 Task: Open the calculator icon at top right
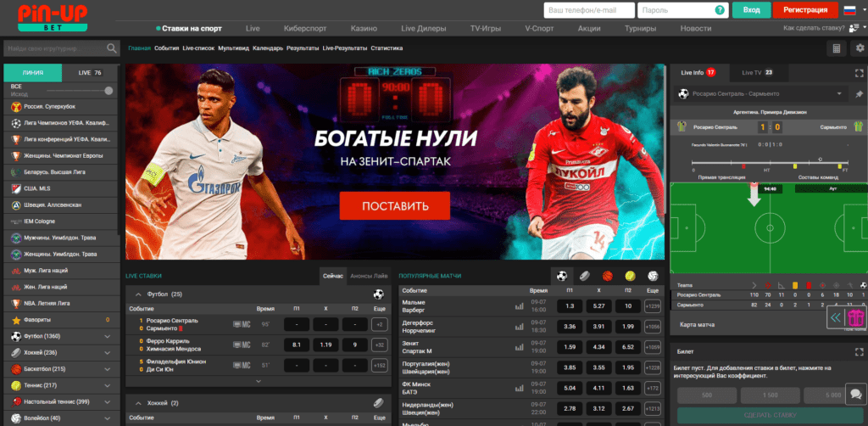pyautogui.click(x=837, y=48)
